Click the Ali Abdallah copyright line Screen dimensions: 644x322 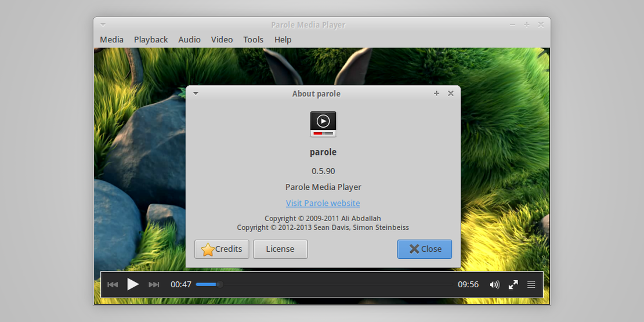click(x=323, y=219)
